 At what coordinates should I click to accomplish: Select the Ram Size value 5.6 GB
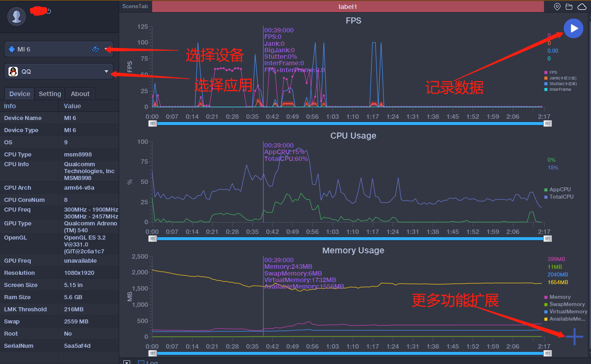click(x=73, y=297)
